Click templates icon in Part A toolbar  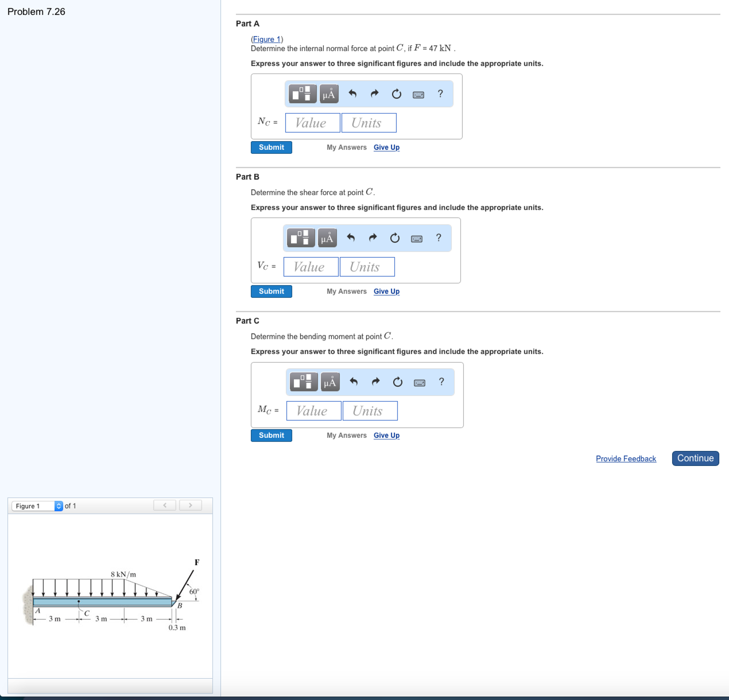pyautogui.click(x=302, y=94)
